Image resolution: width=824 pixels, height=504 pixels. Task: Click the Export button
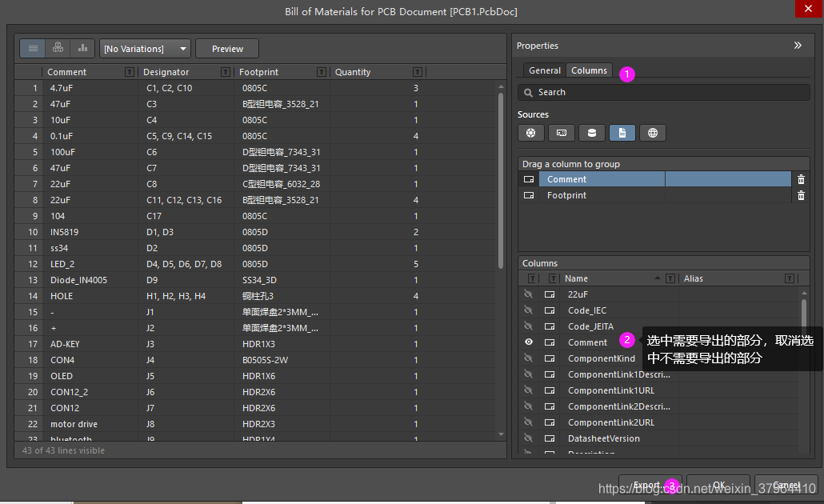(x=650, y=485)
